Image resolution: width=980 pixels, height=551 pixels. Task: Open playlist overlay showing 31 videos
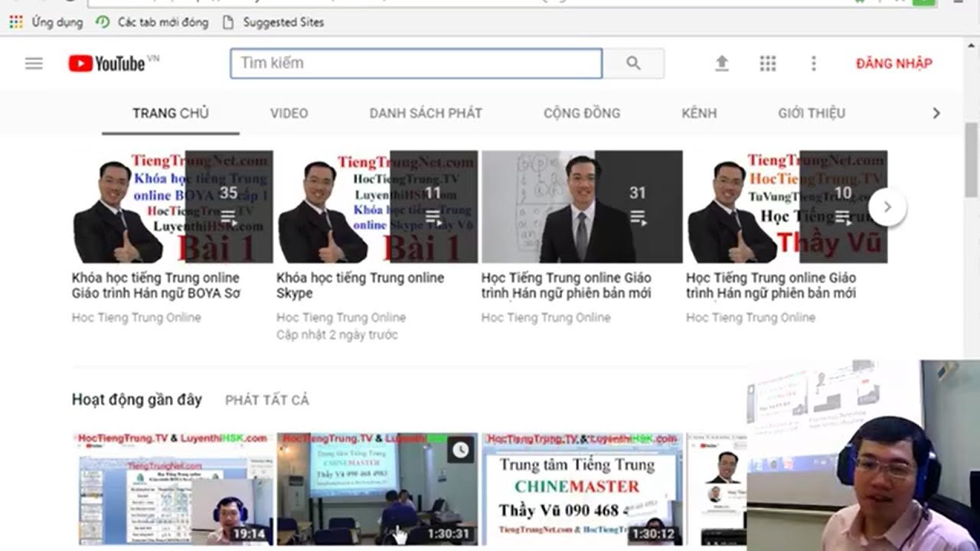(x=639, y=207)
